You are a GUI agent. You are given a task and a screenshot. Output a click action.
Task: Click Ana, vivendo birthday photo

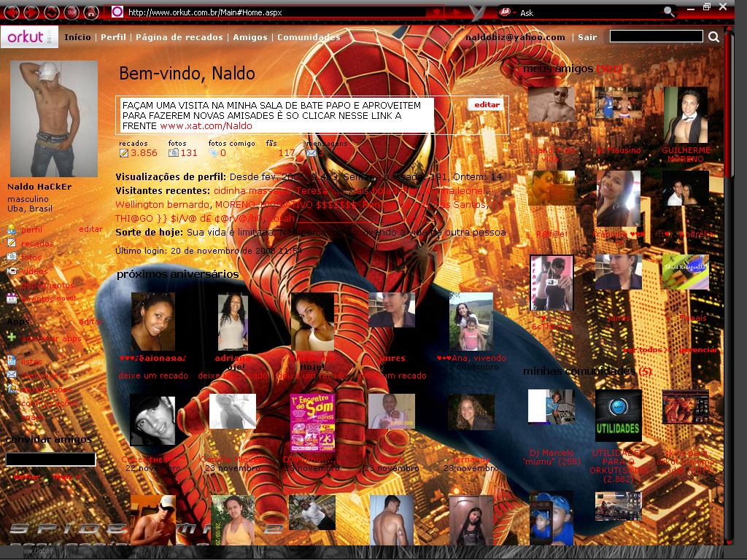471,322
